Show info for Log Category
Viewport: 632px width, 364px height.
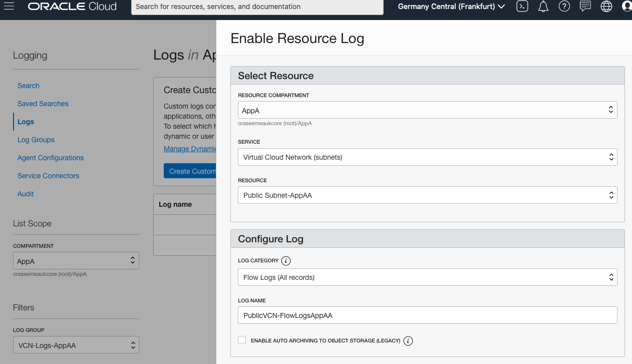coord(286,261)
